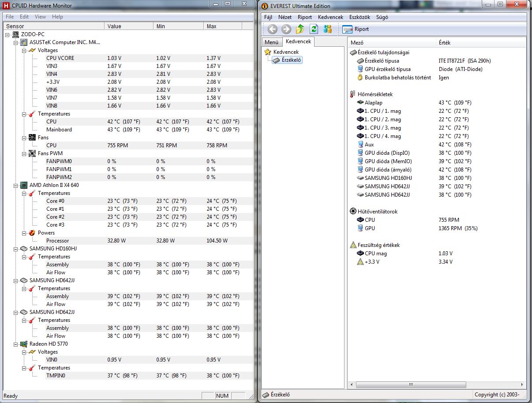Click the GPU érzékelő típusa icon
The width and height of the screenshot is (532, 403).
pyautogui.click(x=360, y=69)
